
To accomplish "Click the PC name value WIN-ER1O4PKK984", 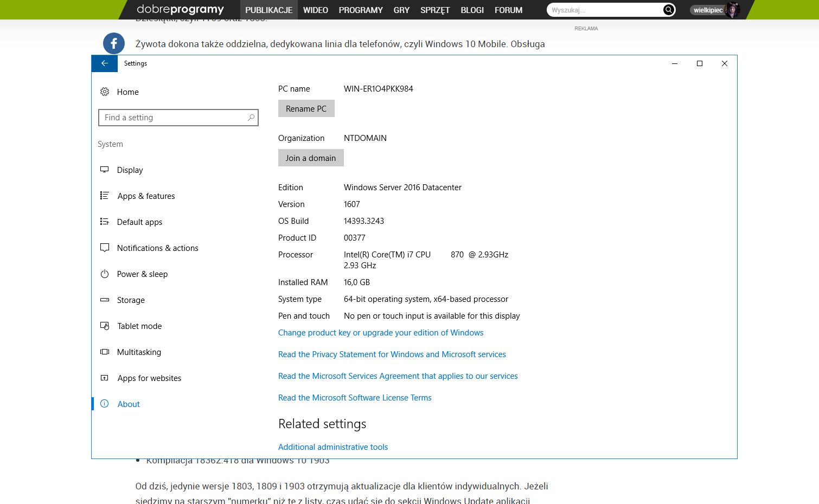I will [x=379, y=89].
